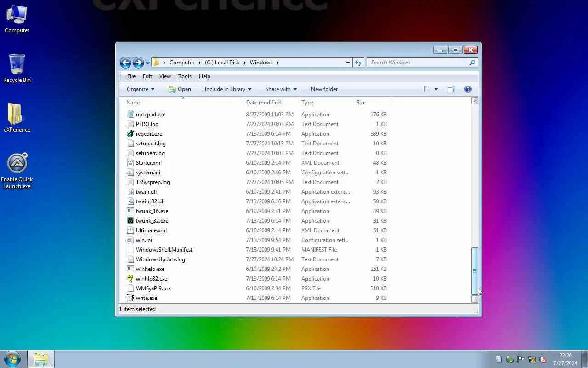Select WindowsUpdate.log file name
588x368 pixels.
[160, 259]
